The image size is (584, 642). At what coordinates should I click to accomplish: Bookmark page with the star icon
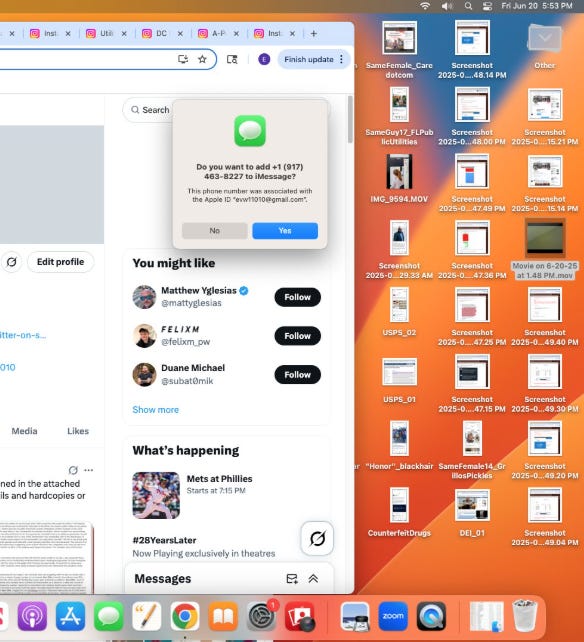pyautogui.click(x=202, y=59)
